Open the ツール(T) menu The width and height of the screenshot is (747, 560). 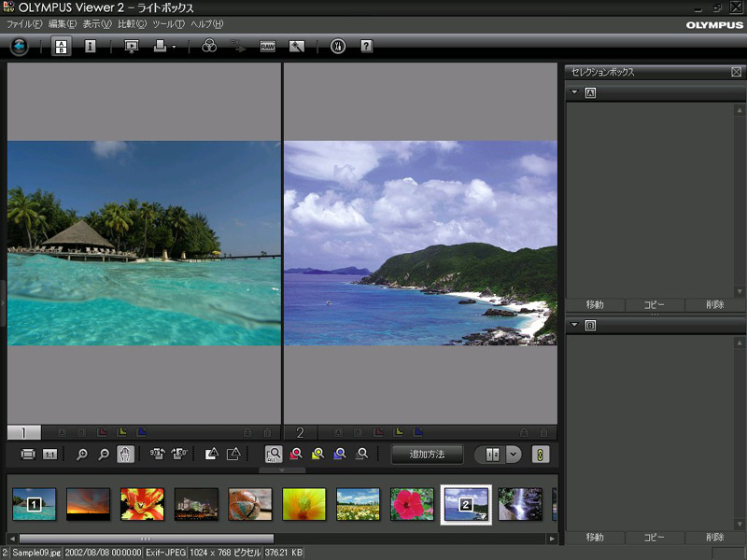pyautogui.click(x=168, y=23)
